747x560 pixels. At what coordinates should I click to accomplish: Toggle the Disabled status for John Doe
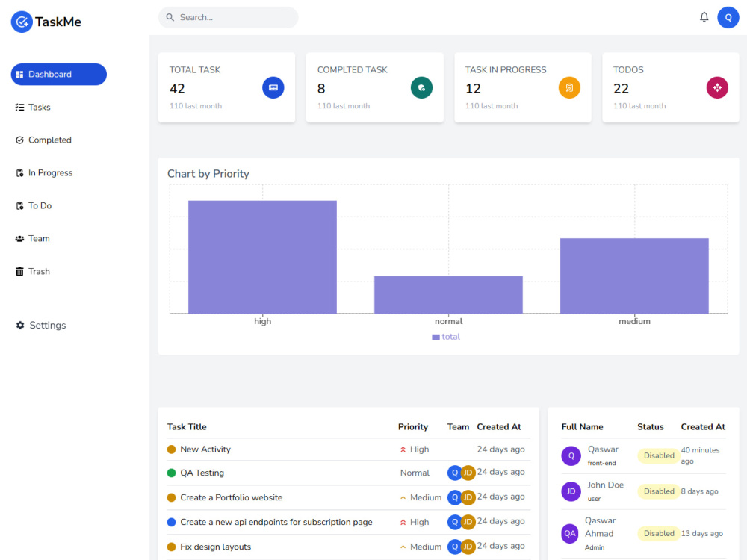click(658, 491)
